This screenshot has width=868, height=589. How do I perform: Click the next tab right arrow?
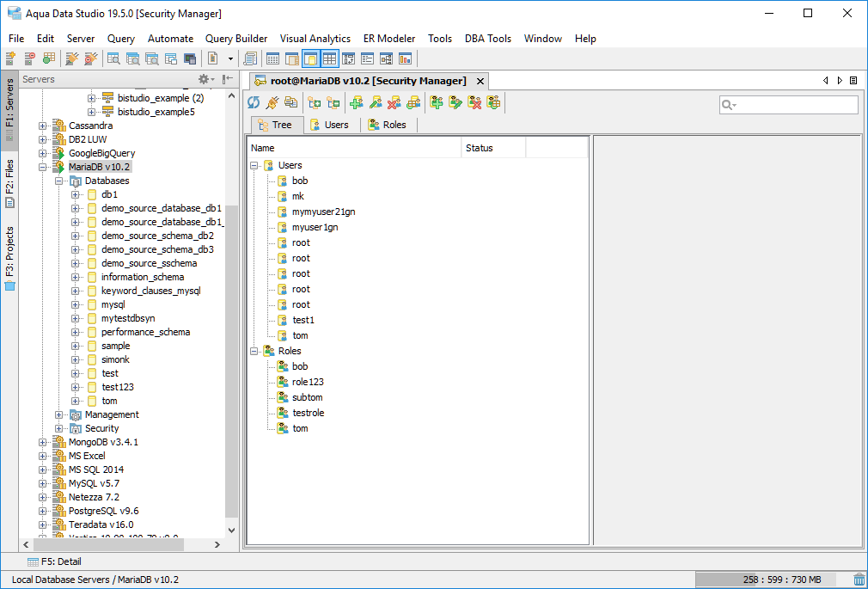[x=840, y=80]
